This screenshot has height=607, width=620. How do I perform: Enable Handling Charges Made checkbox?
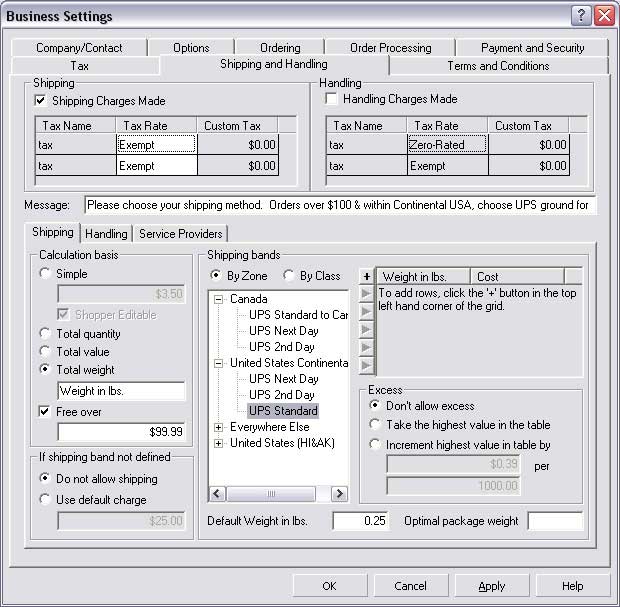332,99
